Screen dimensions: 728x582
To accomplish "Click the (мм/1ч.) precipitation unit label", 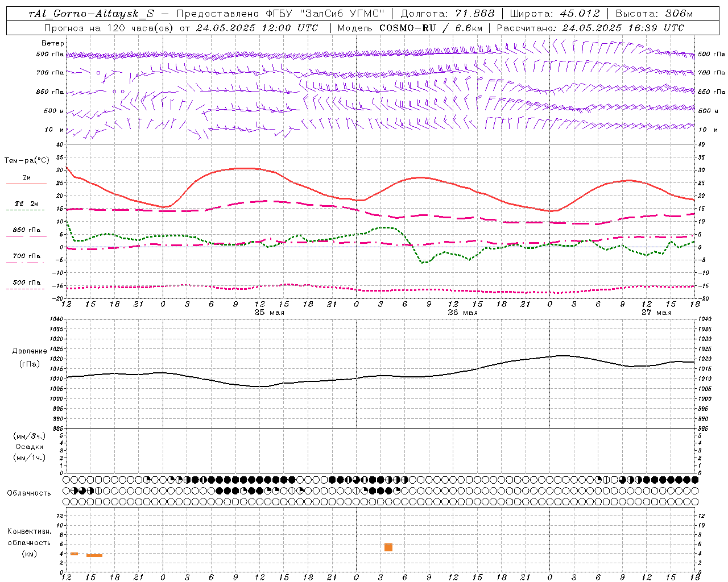I will [30, 458].
